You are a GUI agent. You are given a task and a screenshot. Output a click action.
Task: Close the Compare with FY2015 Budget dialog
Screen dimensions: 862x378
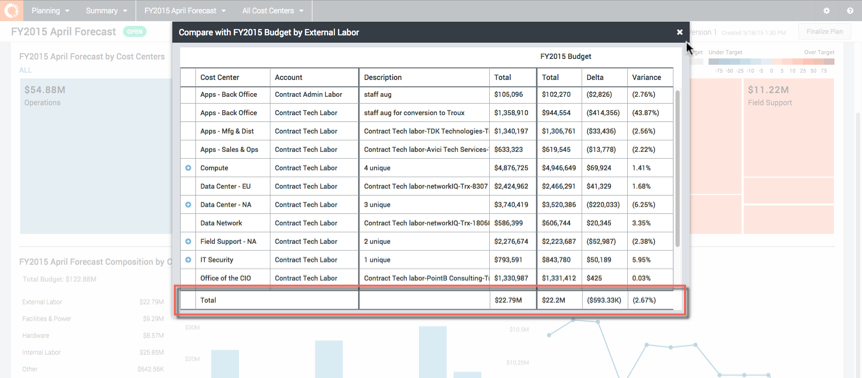679,32
